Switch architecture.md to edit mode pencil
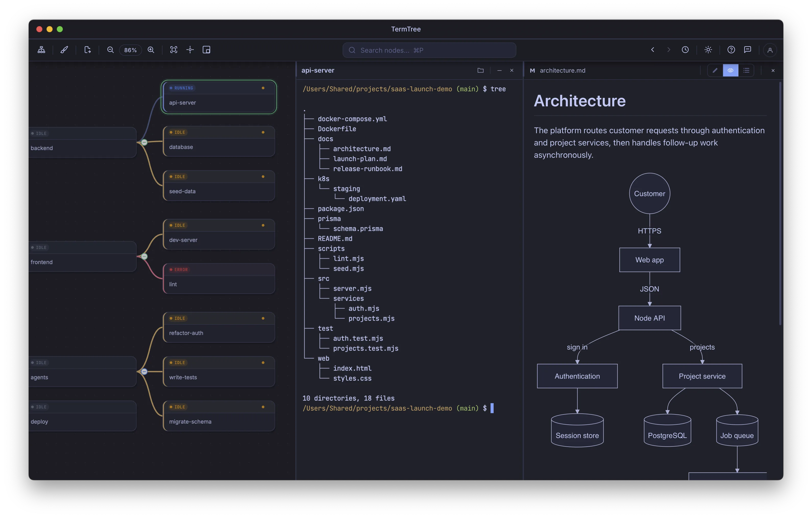 (x=715, y=70)
